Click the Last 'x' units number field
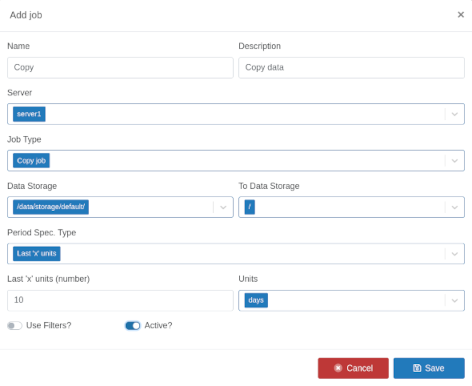 tap(120, 300)
